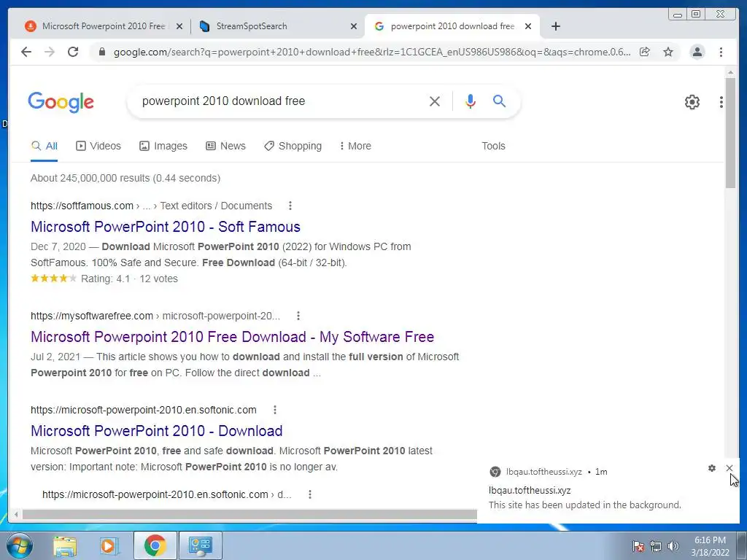Viewport: 747px width, 560px height.
Task: Open Microsoft Powerpoint 2010 Free Download - My Software Free
Action: pyautogui.click(x=233, y=337)
